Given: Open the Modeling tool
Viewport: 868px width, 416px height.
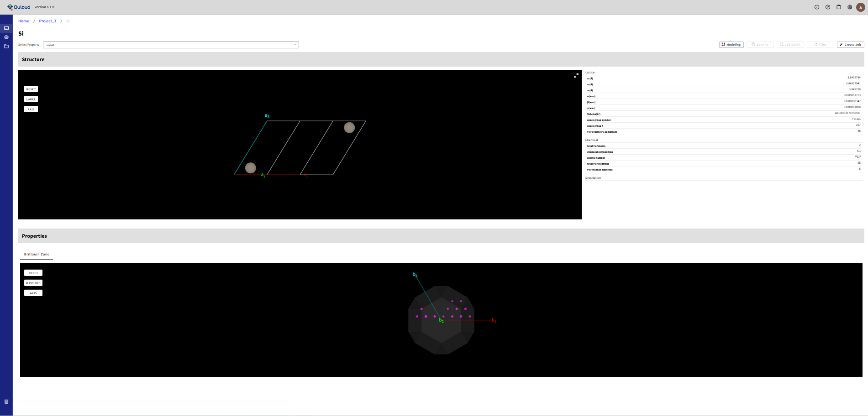Looking at the screenshot, I should click(731, 44).
